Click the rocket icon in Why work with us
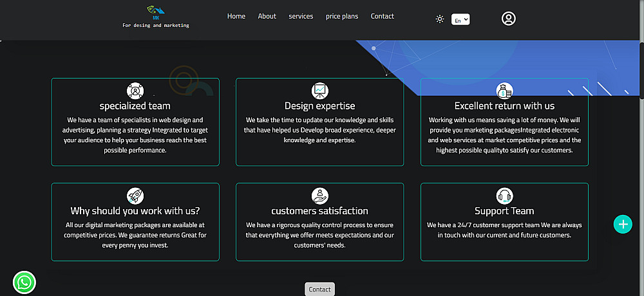The image size is (644, 296). [x=135, y=196]
